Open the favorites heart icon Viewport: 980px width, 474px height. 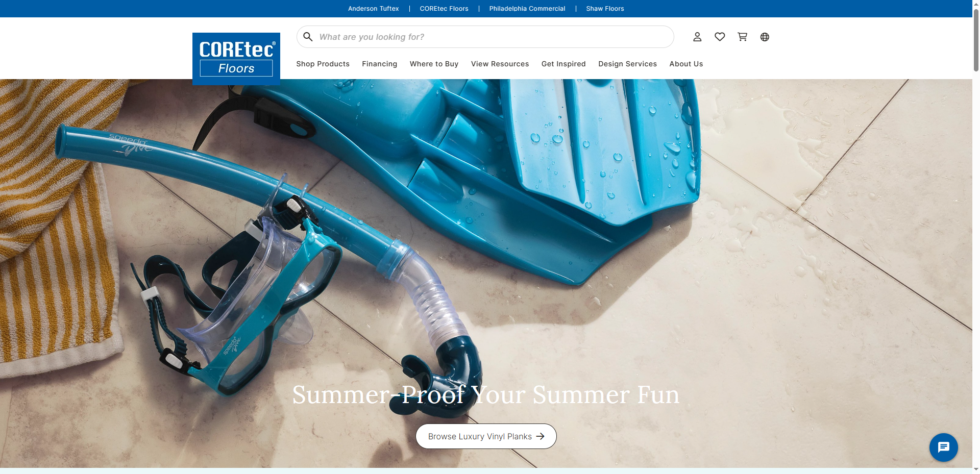tap(720, 37)
